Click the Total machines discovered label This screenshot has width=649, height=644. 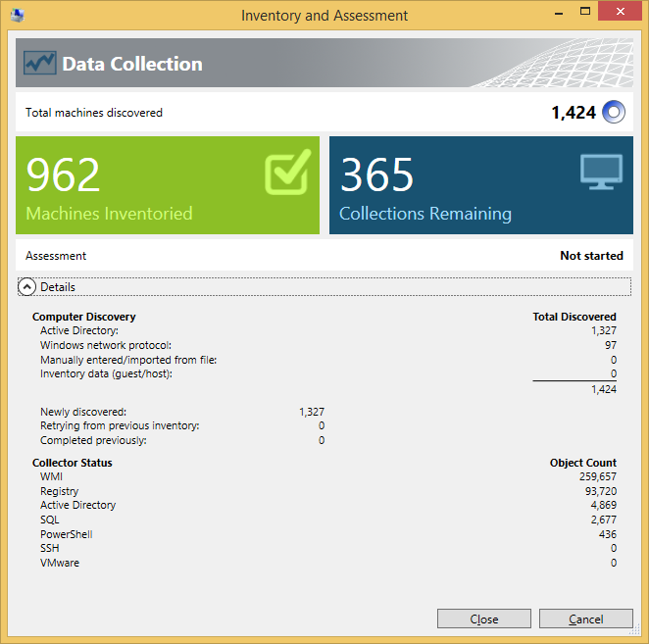click(94, 113)
